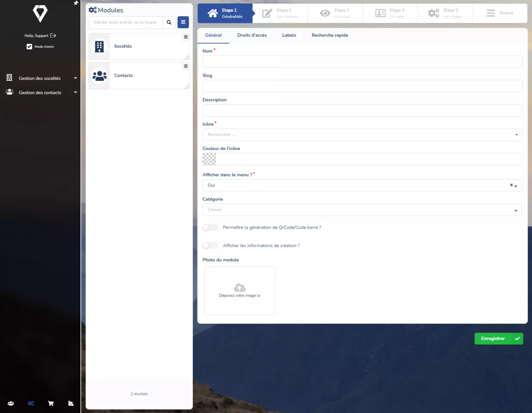Click the magnifier search icon in Modules

(x=169, y=22)
